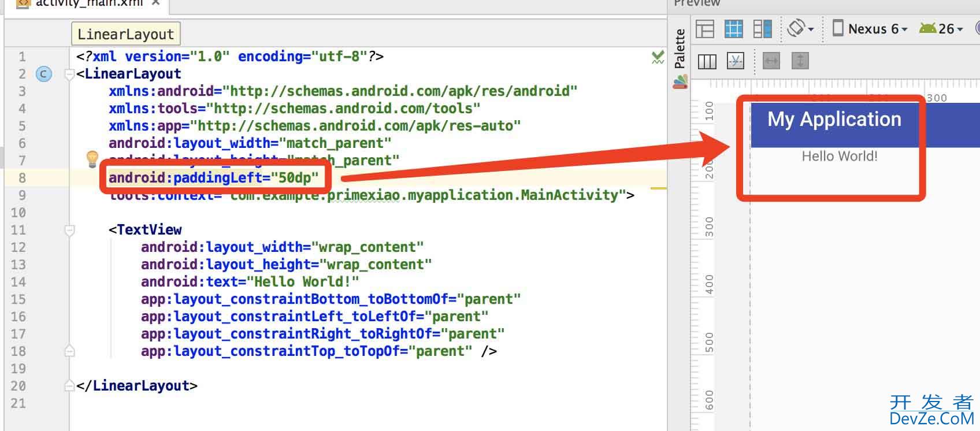Click the horizontal match_parent width icon
980x431 pixels.
pos(771,61)
